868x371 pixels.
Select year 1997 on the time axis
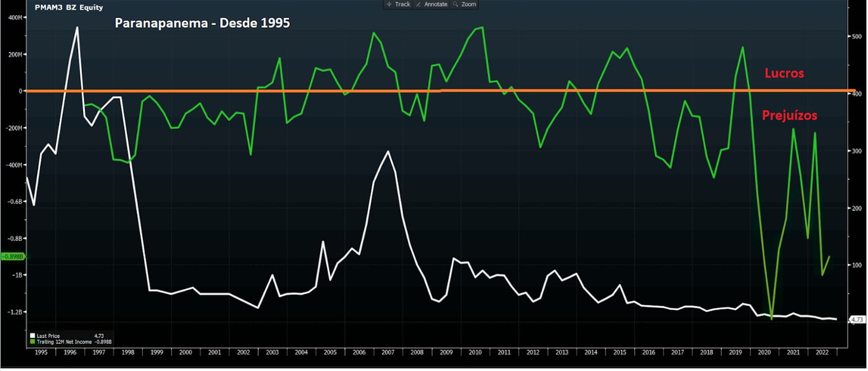[99, 351]
